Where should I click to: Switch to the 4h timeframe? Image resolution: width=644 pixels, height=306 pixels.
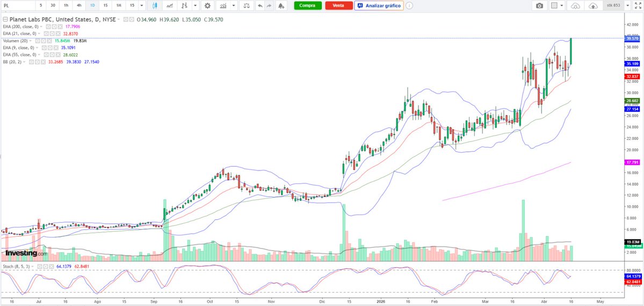tap(79, 6)
